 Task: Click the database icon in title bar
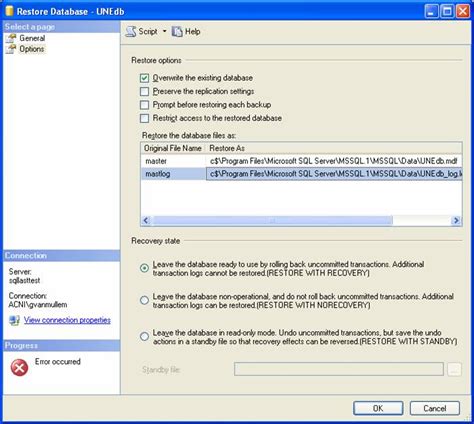point(9,11)
